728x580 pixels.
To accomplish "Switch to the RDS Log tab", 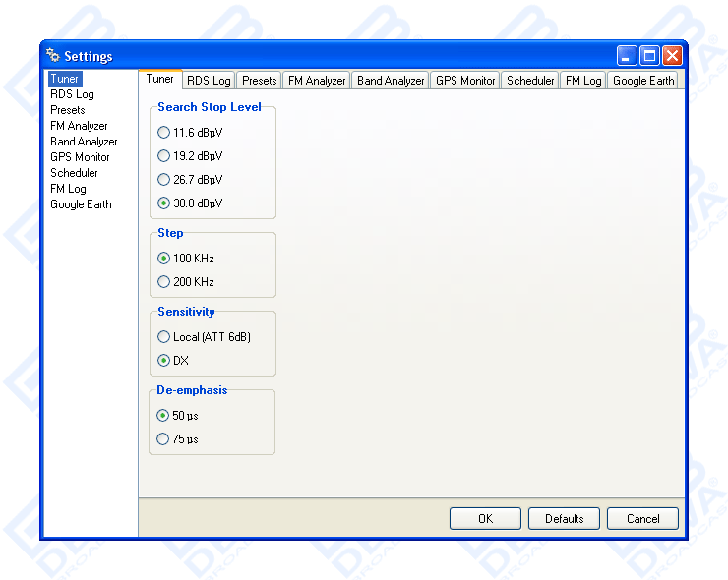I will (x=209, y=81).
